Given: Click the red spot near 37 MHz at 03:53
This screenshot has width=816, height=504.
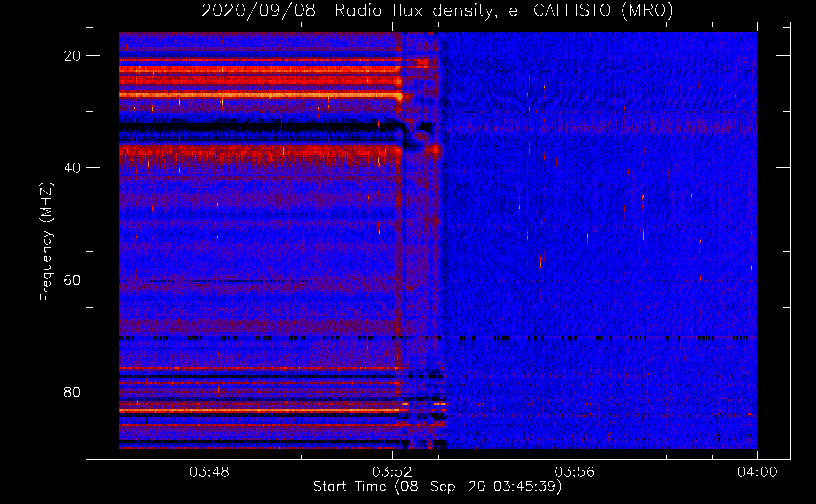Looking at the screenshot, I should point(435,149).
